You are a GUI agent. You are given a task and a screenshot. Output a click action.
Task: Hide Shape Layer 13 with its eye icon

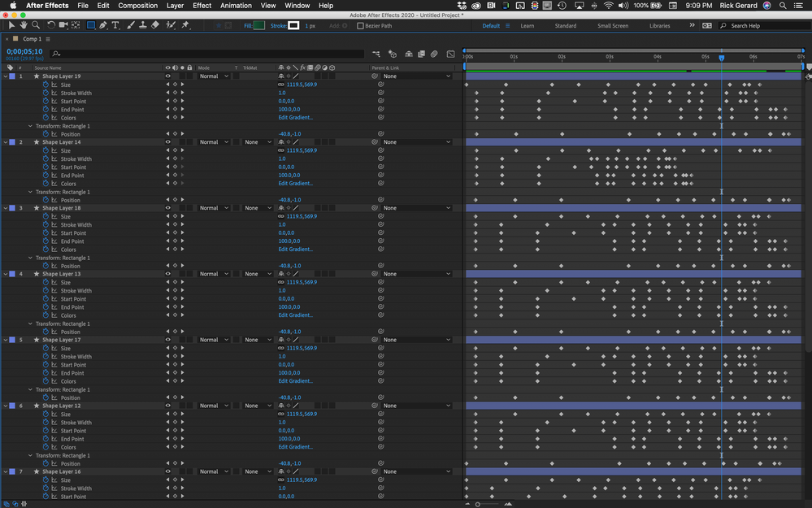pos(167,273)
